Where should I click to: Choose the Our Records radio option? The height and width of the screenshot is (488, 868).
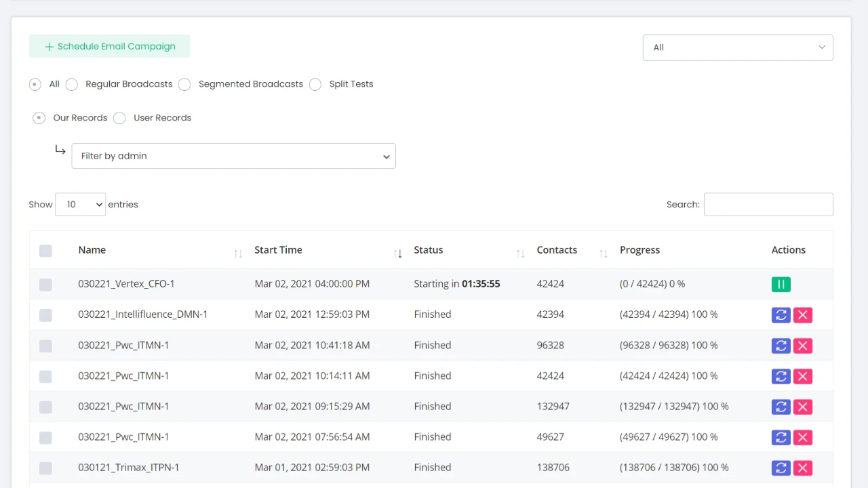(39, 118)
